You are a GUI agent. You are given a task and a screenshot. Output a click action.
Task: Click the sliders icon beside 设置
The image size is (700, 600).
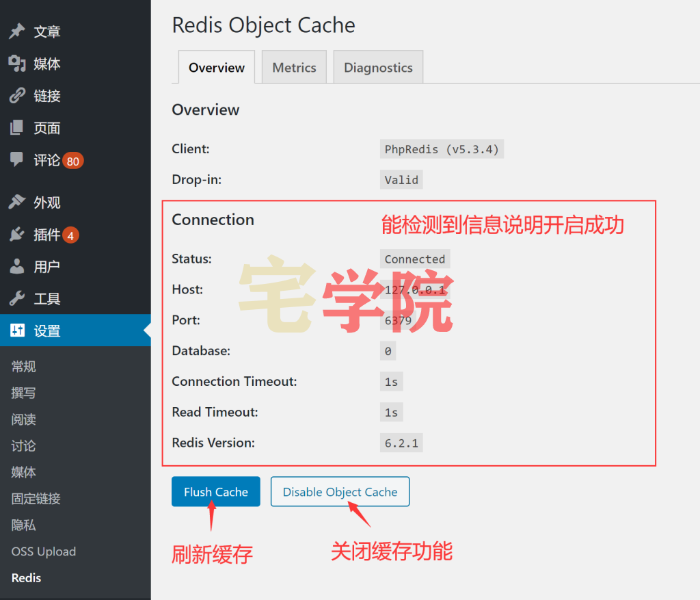(17, 330)
